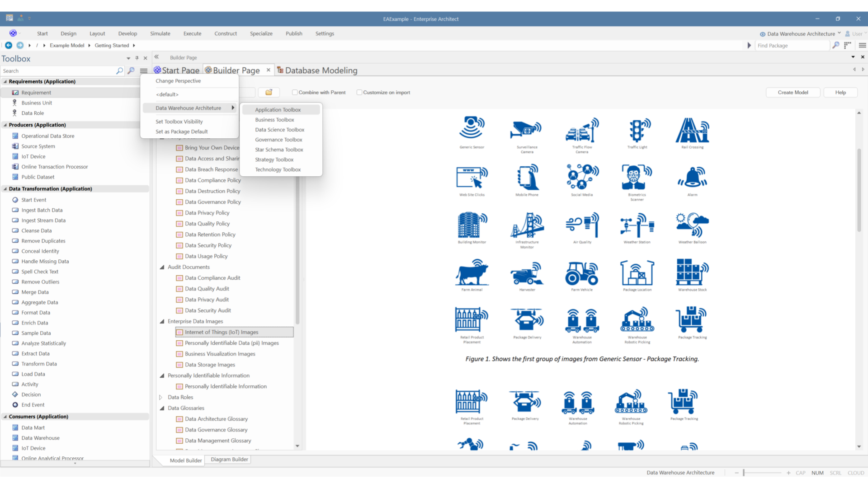Screen dimensions: 868x488
Task: Select the IoT Device element under Producers
Action: pos(33,156)
